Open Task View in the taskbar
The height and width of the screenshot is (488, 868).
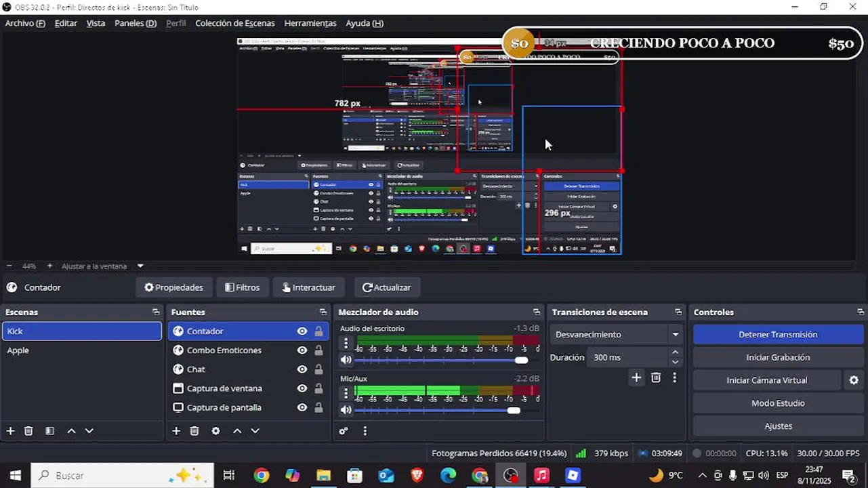pos(229,476)
